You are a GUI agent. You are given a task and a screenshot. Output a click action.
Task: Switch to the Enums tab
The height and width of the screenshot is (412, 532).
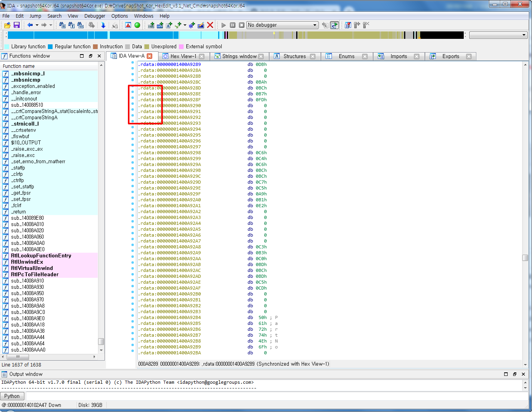click(346, 57)
